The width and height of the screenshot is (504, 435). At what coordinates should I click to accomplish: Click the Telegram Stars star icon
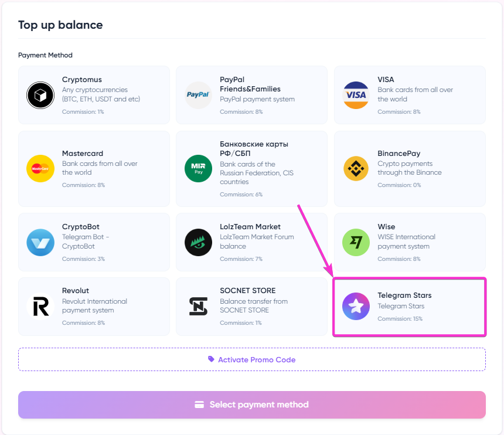point(356,307)
